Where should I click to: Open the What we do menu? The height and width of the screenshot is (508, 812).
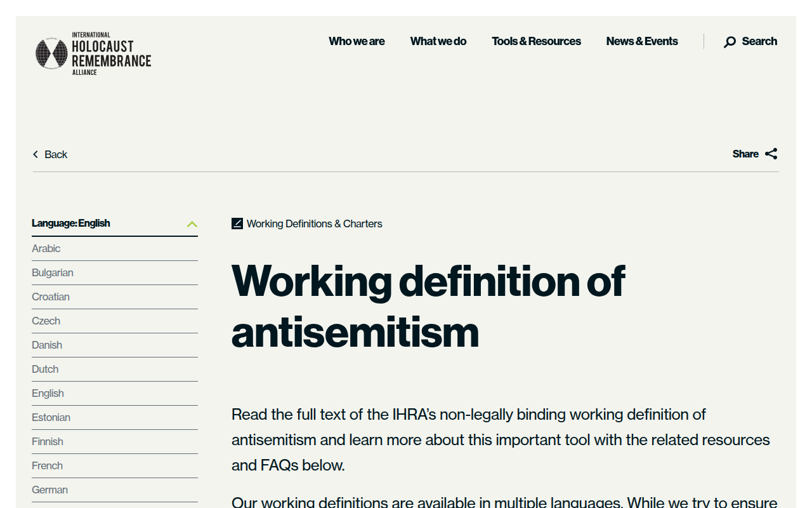point(438,41)
